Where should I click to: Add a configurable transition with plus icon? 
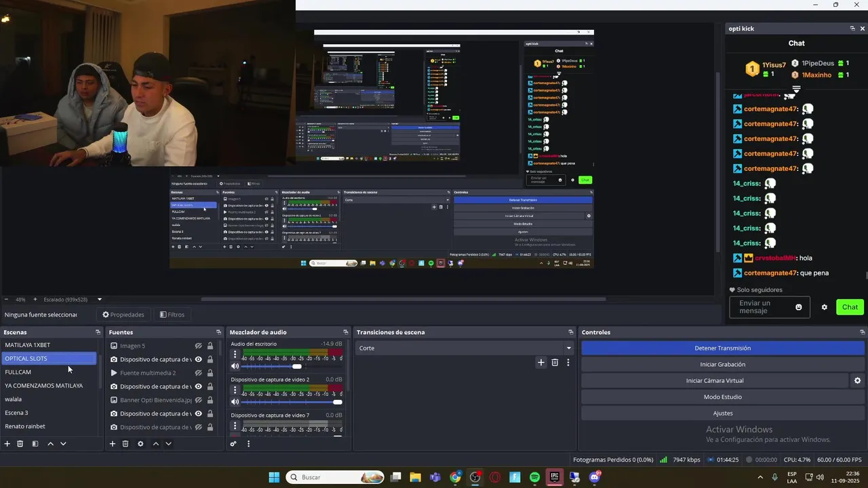pyautogui.click(x=541, y=363)
